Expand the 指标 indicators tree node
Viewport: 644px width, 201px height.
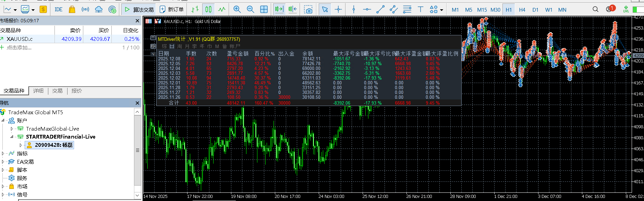coord(3,154)
